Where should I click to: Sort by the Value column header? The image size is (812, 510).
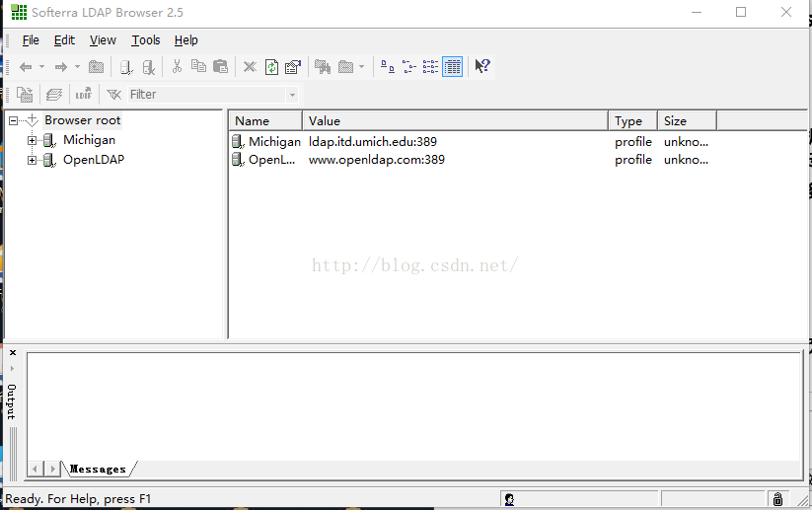tap(455, 121)
